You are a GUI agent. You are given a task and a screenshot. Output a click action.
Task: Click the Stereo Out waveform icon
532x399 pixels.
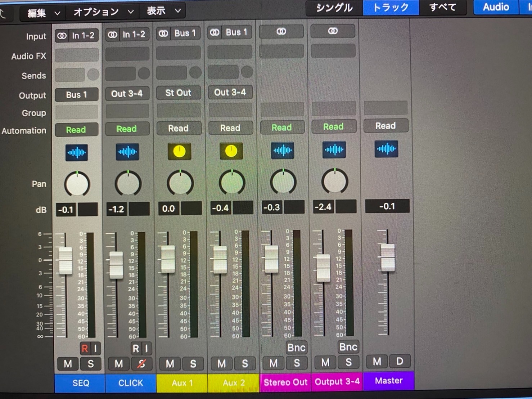[x=283, y=150]
